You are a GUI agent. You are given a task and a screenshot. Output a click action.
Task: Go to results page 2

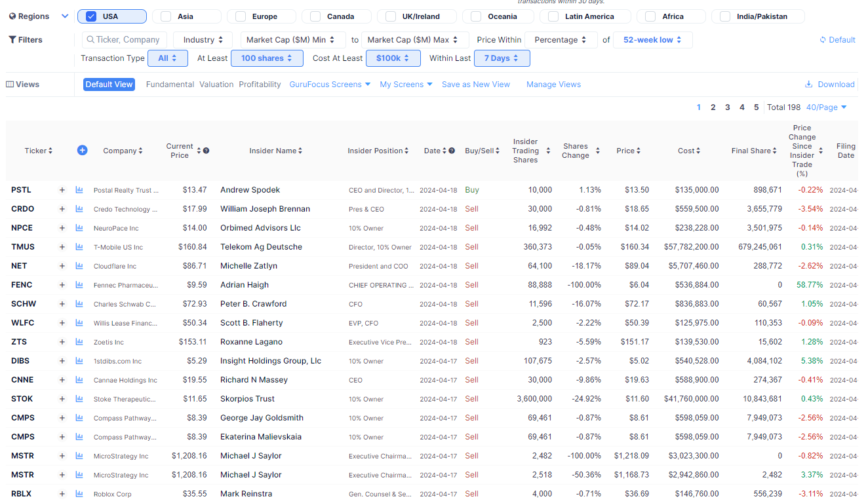coord(713,107)
